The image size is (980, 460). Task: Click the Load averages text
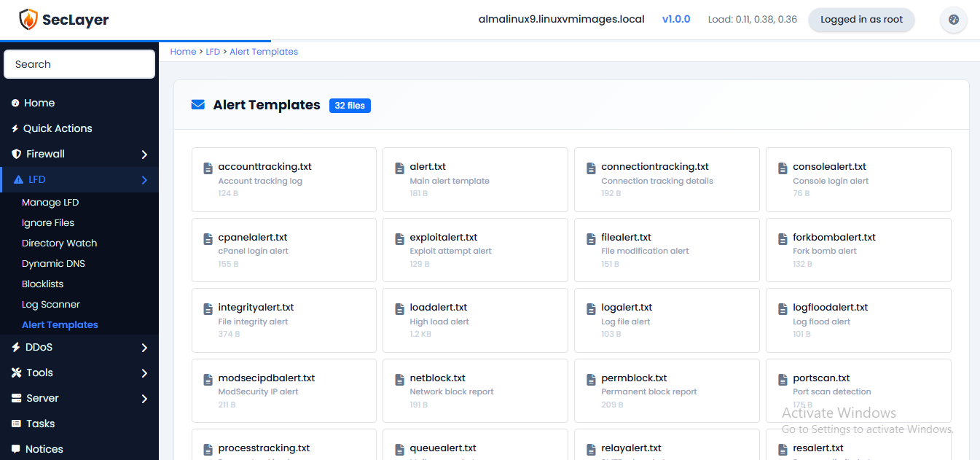tap(753, 20)
